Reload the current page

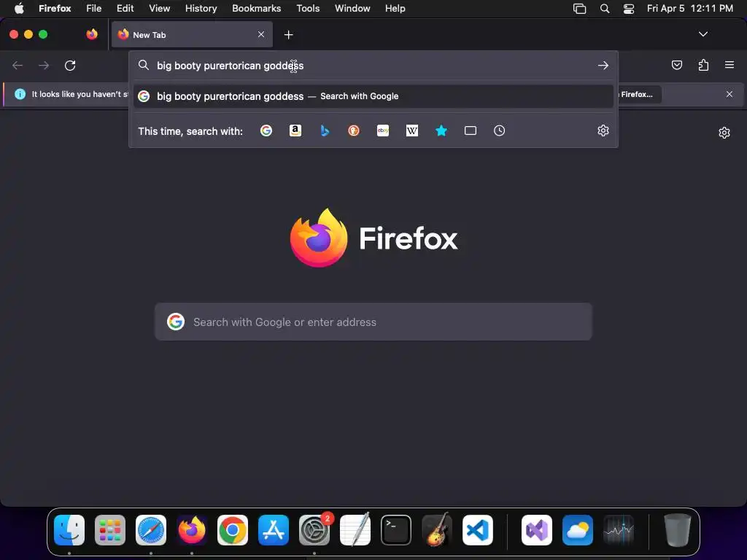tap(70, 65)
